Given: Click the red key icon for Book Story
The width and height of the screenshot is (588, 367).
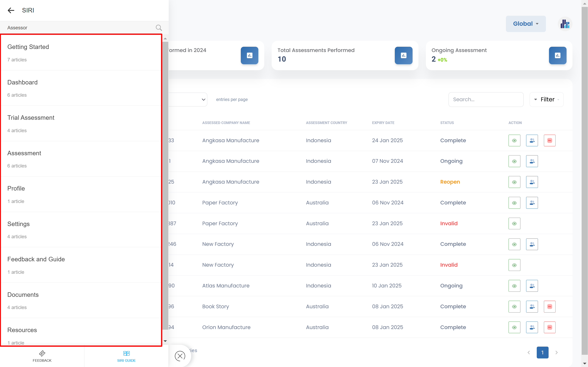Looking at the screenshot, I should tap(549, 307).
